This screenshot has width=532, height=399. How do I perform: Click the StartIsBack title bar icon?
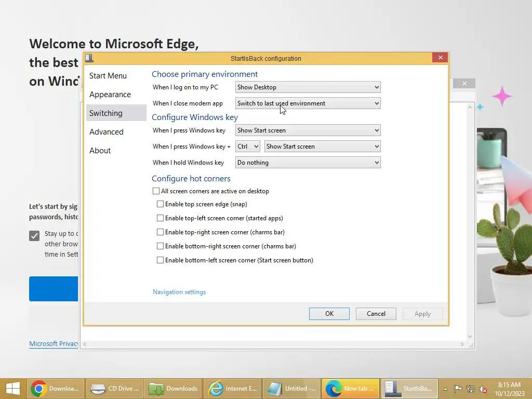(x=89, y=58)
